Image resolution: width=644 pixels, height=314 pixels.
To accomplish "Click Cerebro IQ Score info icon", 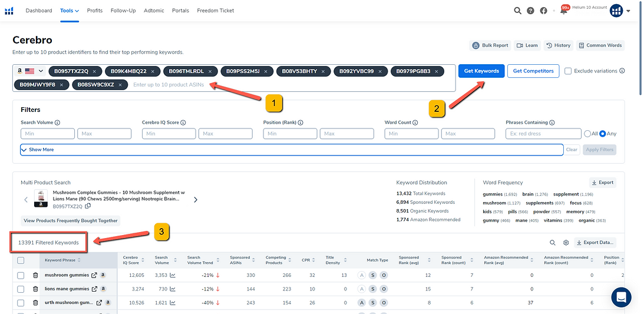I will tap(183, 123).
